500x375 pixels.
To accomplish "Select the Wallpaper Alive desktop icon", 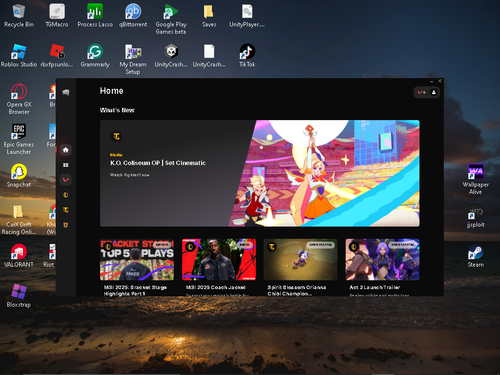I will tap(475, 179).
